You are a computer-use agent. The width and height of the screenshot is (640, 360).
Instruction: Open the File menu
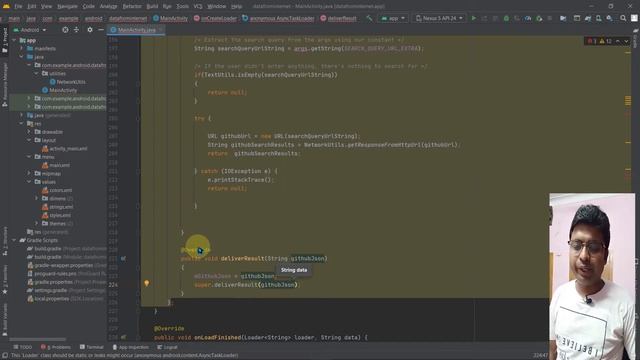click(x=18, y=6)
